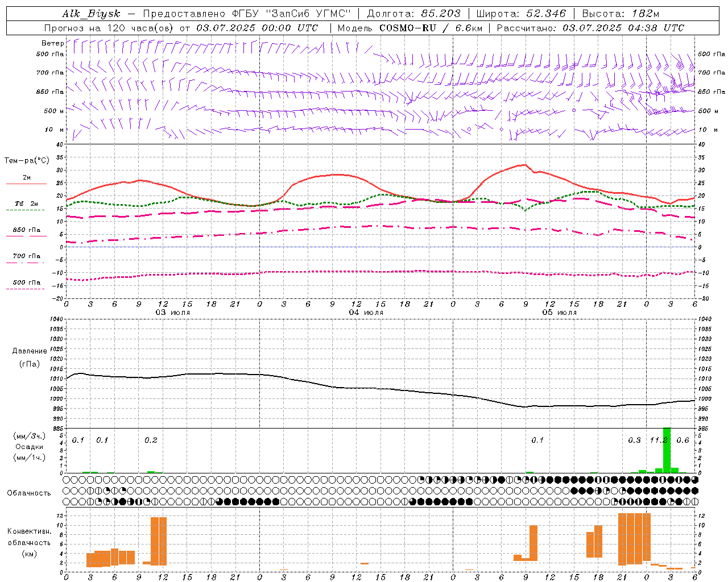Click the 11.2 precipitation total value
Screen dimensions: 728x582
[659, 440]
